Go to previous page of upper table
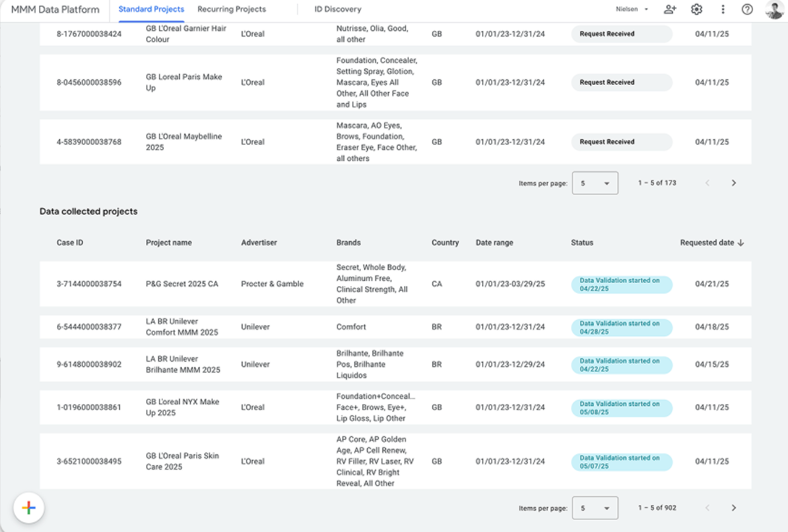This screenshot has width=788, height=532. pos(707,183)
